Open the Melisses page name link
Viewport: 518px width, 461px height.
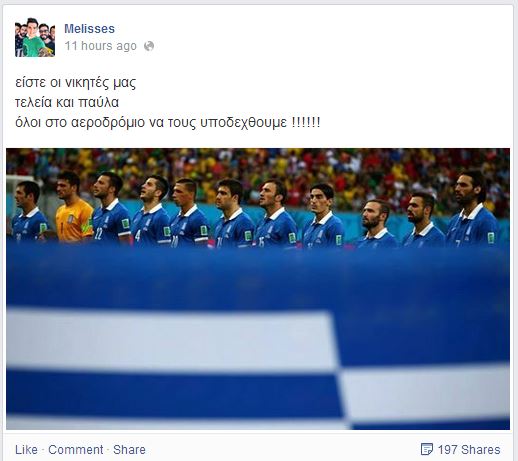pos(89,29)
